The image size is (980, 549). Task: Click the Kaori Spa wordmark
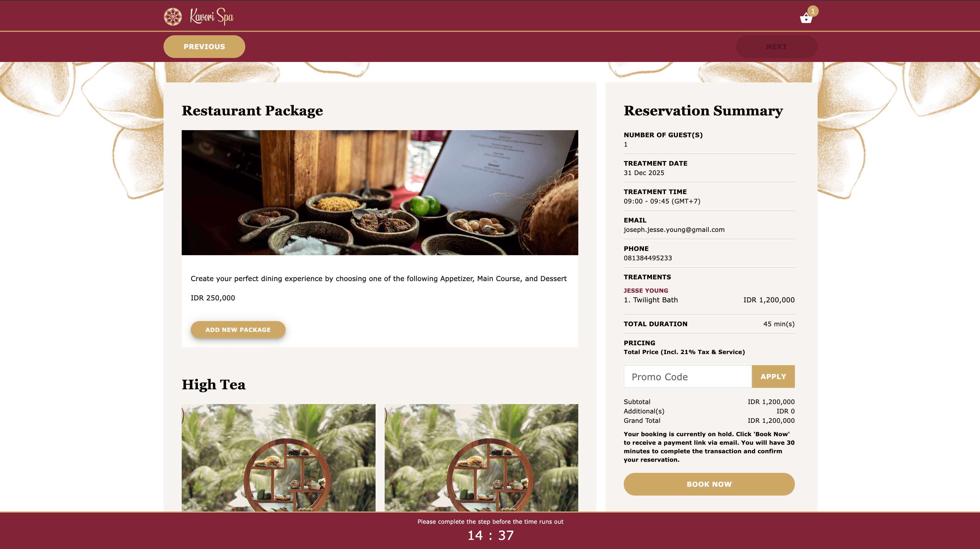coord(212,17)
